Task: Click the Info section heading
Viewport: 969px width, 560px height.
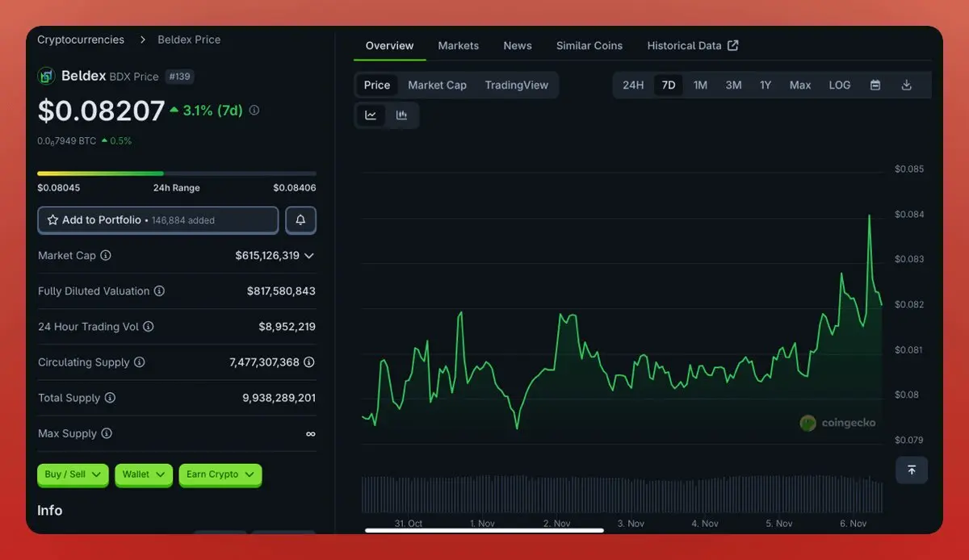Action: tap(50, 510)
